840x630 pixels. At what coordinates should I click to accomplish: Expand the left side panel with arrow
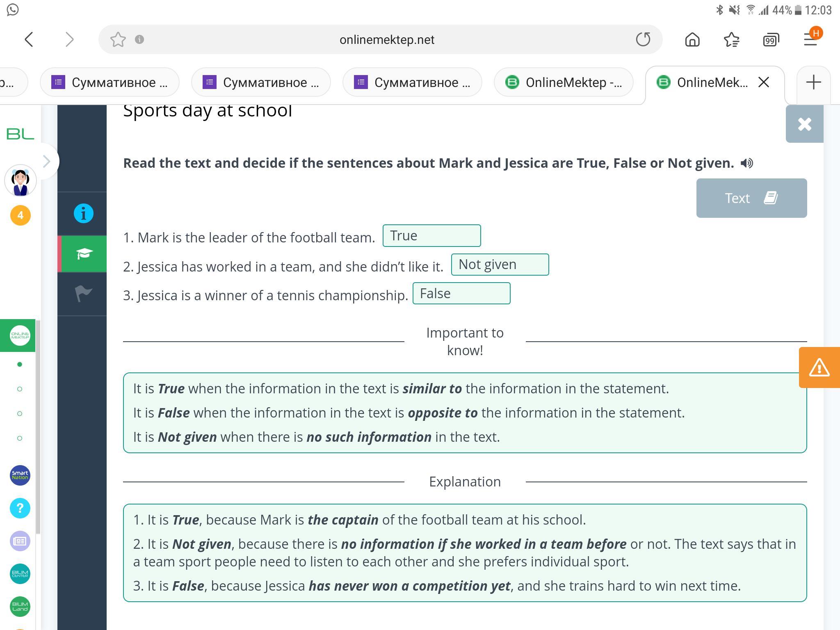pos(46,162)
